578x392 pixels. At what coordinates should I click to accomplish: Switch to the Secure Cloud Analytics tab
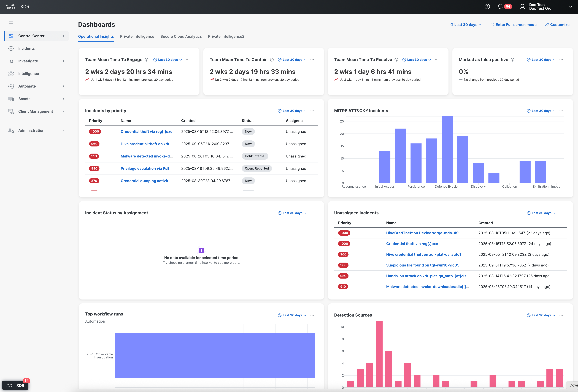click(x=181, y=37)
